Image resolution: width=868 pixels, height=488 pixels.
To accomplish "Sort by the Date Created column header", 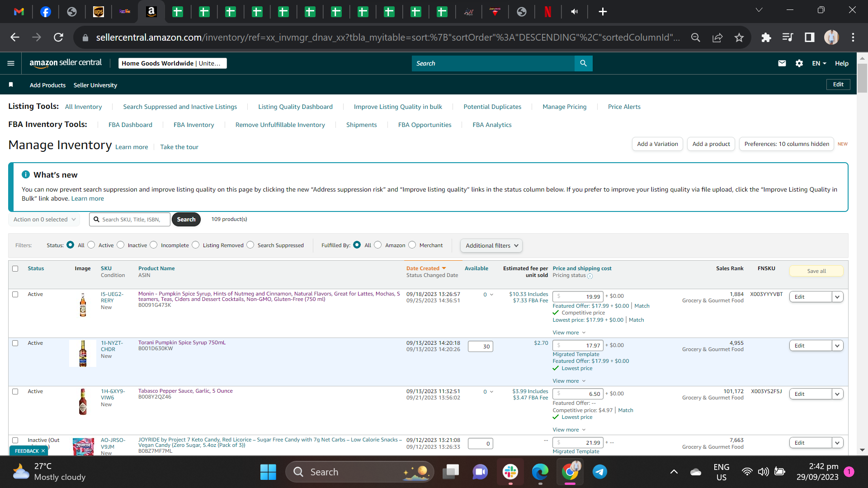I will click(x=426, y=268).
